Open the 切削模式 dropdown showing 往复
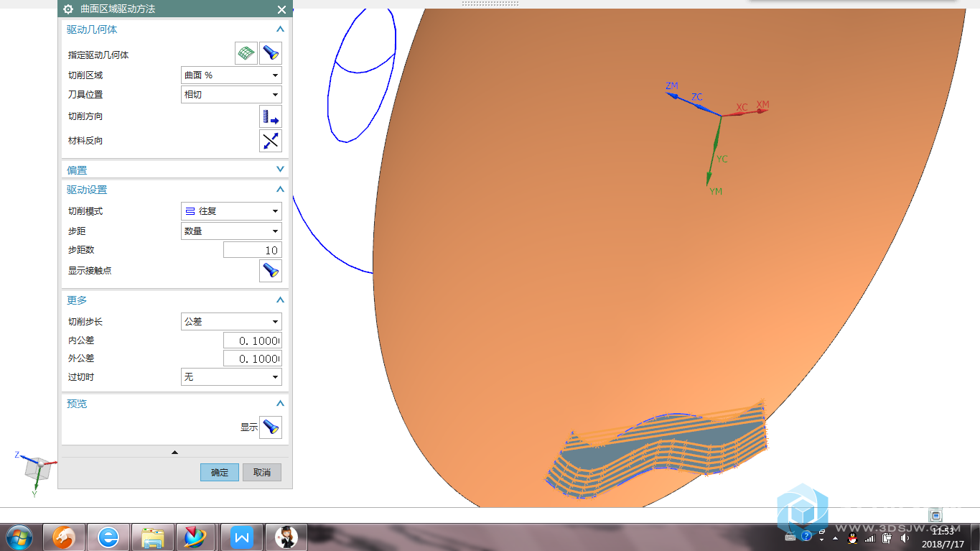The width and height of the screenshot is (980, 551). (x=231, y=211)
